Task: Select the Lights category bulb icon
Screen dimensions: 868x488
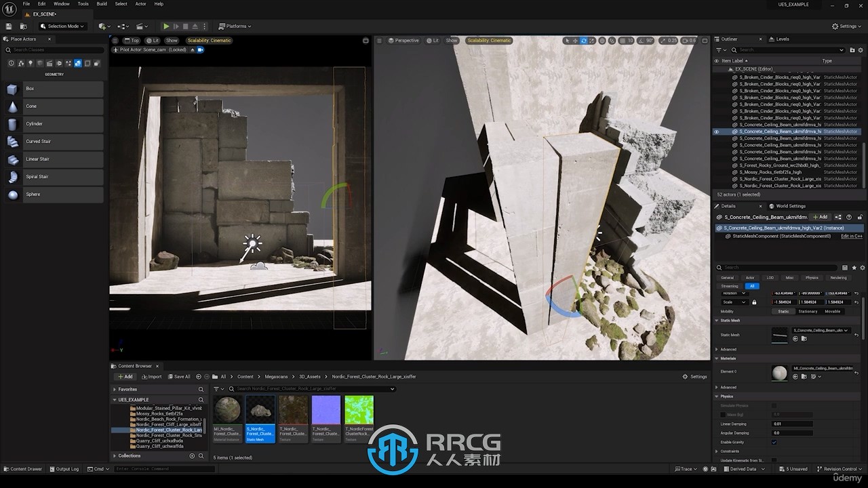Action: click(31, 63)
